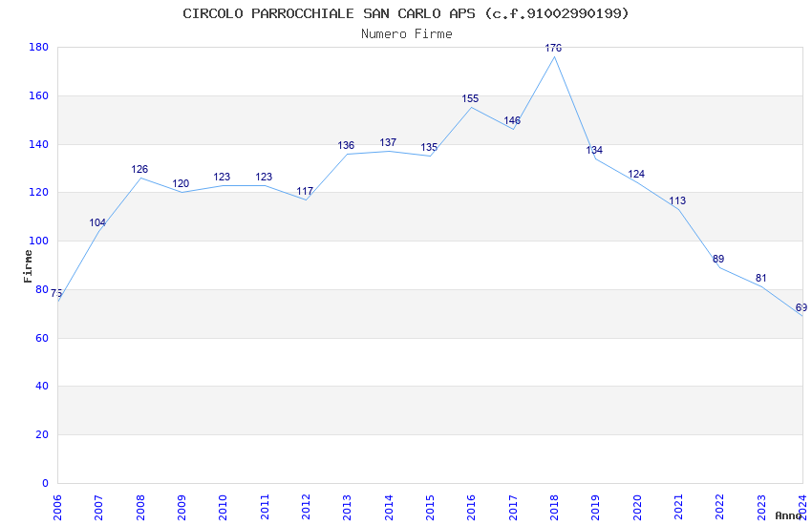Click the 180 y-axis tick label
812x525 pixels.
[x=39, y=47]
